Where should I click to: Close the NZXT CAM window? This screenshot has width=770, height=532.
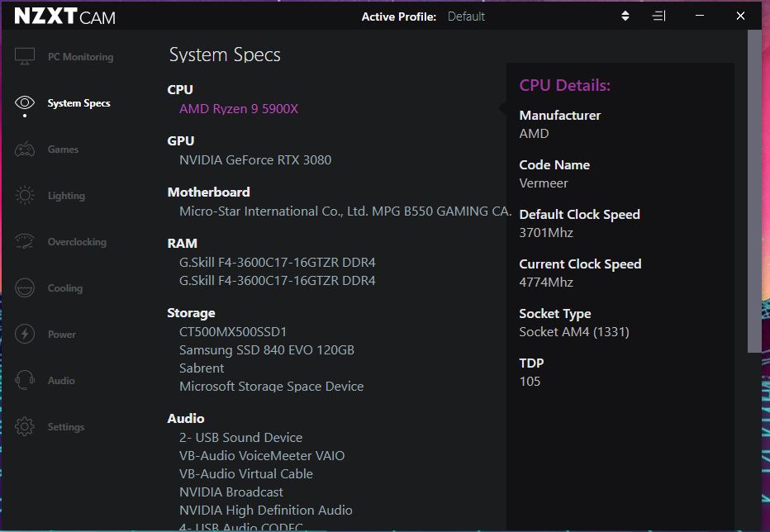point(740,16)
